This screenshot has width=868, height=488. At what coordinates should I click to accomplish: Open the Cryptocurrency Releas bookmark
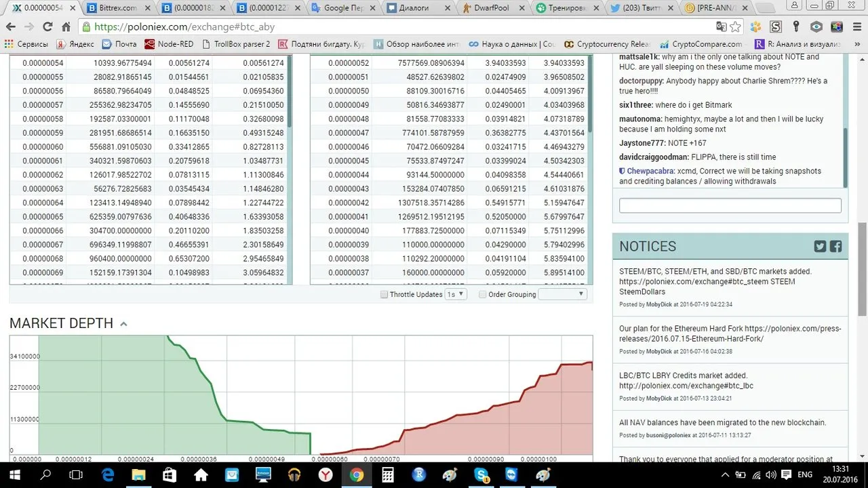607,44
